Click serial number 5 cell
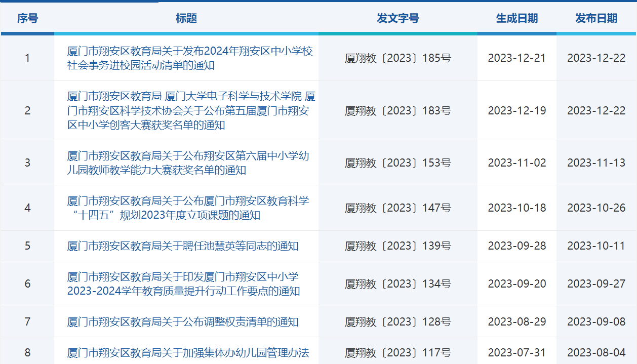 pyautogui.click(x=27, y=246)
